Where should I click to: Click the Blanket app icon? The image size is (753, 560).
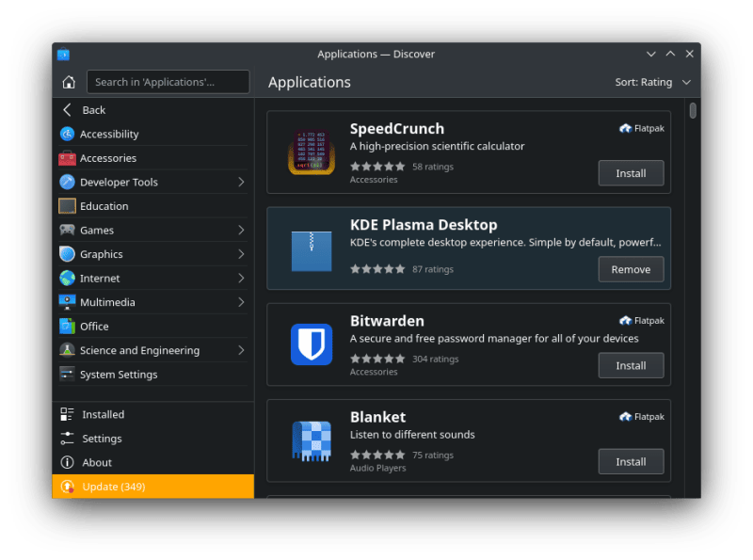coord(311,440)
